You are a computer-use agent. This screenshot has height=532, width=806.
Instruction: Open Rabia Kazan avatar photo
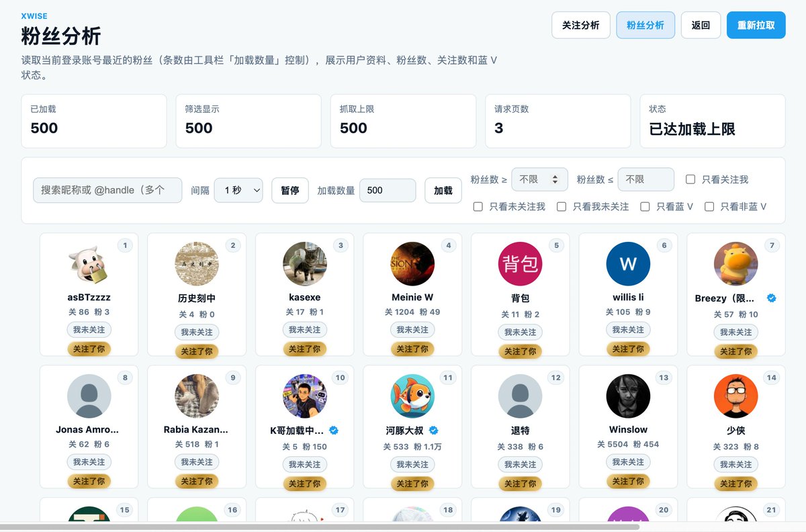pos(197,396)
